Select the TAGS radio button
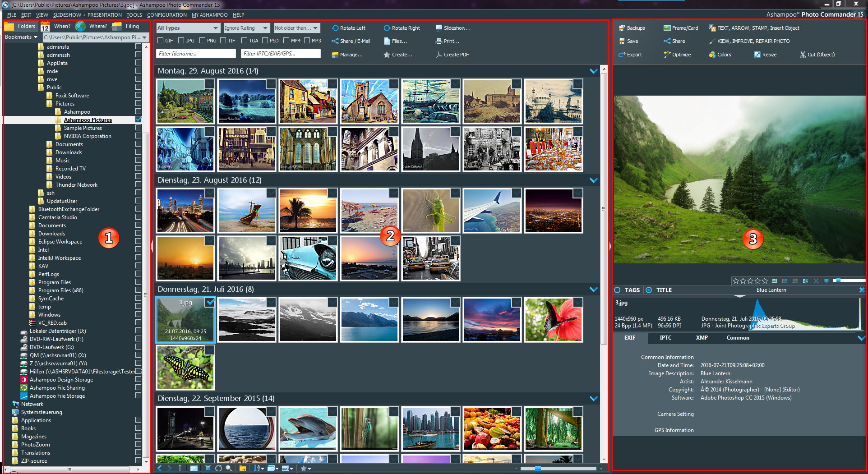 (x=617, y=290)
